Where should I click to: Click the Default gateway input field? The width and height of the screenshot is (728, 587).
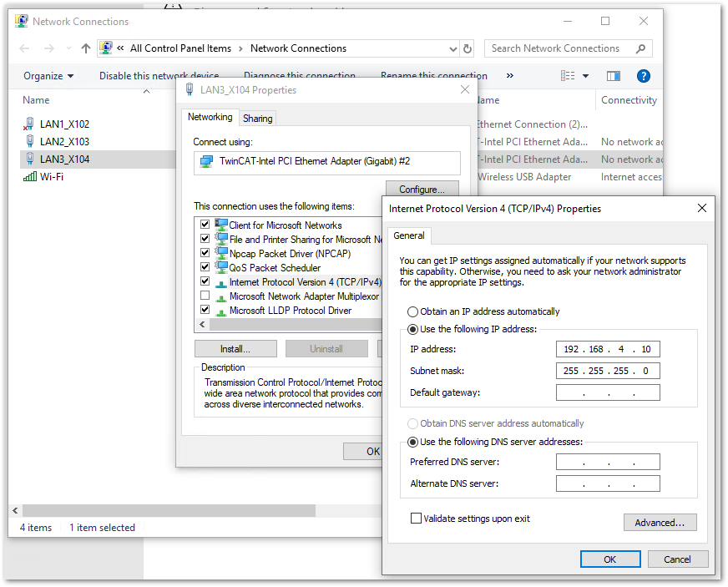click(608, 392)
